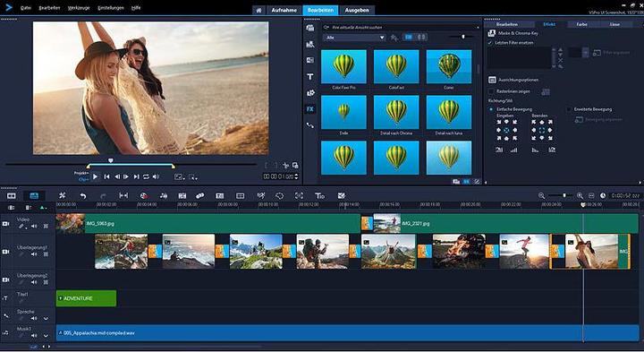Switch to the Aufnahme tab
The height and width of the screenshot is (352, 644).
coord(284,10)
